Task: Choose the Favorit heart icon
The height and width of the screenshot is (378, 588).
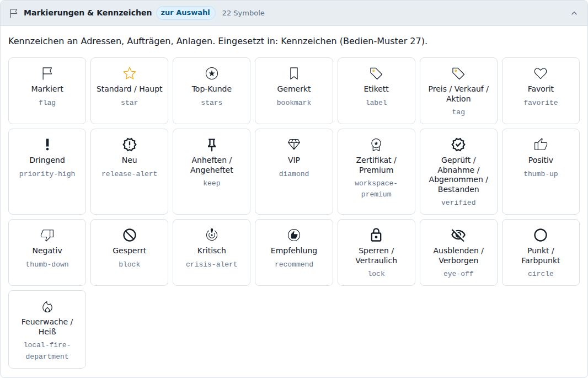Action: (541, 73)
